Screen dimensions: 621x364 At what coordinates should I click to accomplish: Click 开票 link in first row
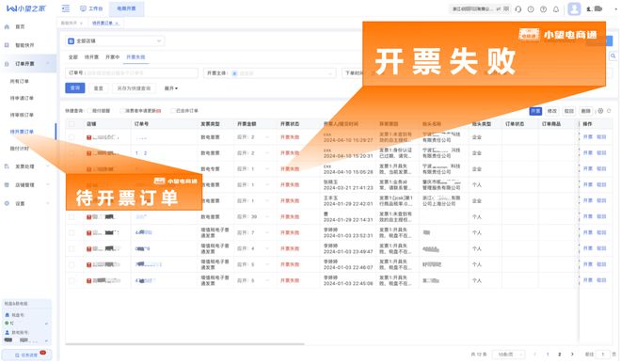coord(588,137)
